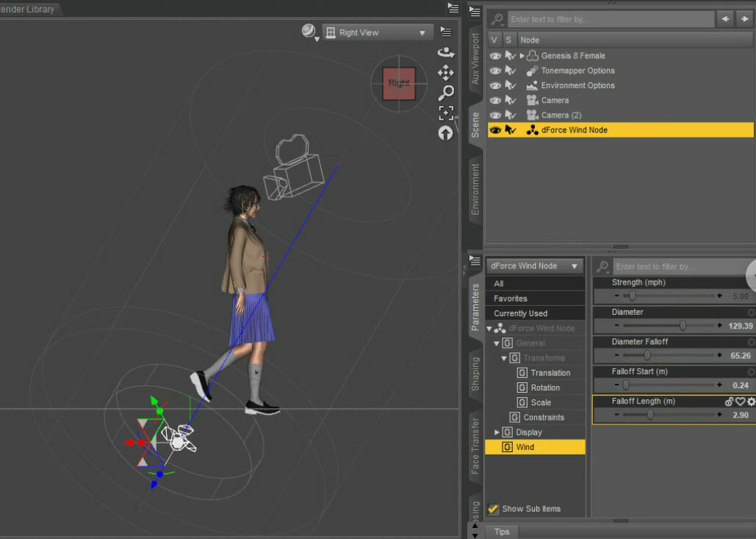This screenshot has height=539, width=756.
Task: Click the wind icon in the highlighted Scene row
Action: coord(532,130)
